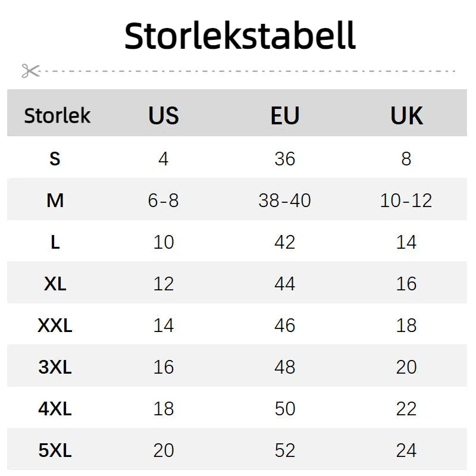The width and height of the screenshot is (476, 476).
Task: Click the scissors icon below the title
Action: pos(30,71)
